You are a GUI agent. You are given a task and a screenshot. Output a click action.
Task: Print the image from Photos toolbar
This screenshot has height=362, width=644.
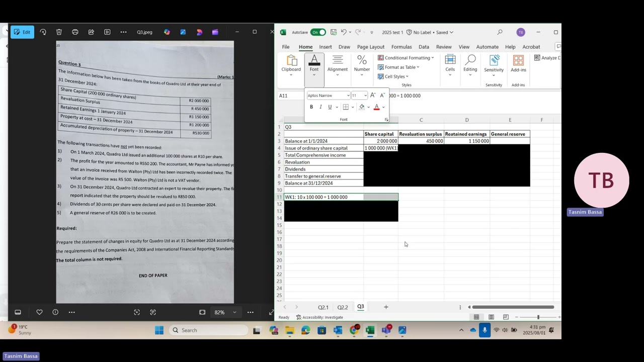75,32
